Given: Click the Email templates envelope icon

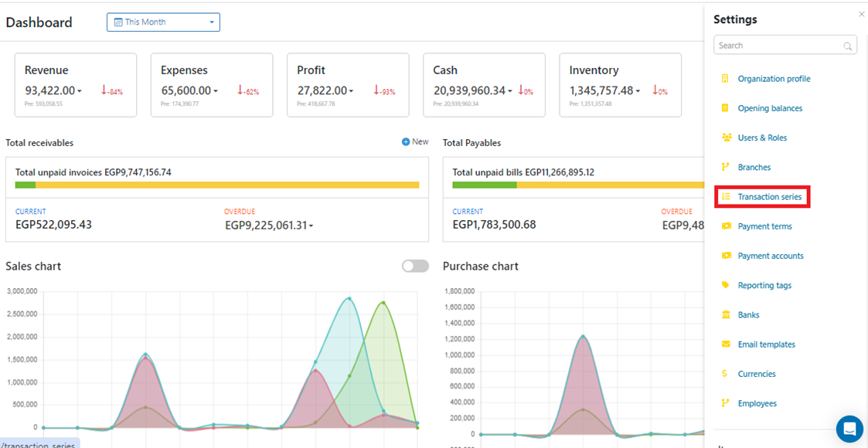Looking at the screenshot, I should (725, 344).
